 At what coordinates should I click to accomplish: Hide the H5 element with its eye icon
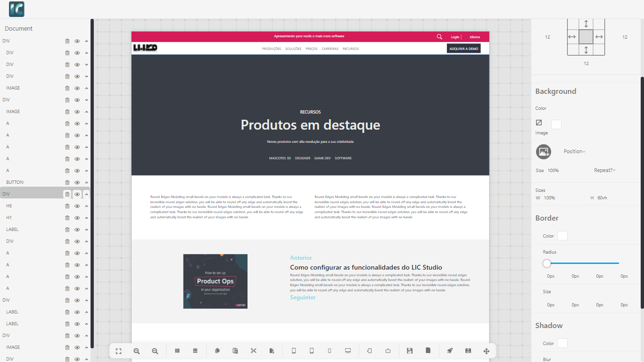tap(77, 206)
